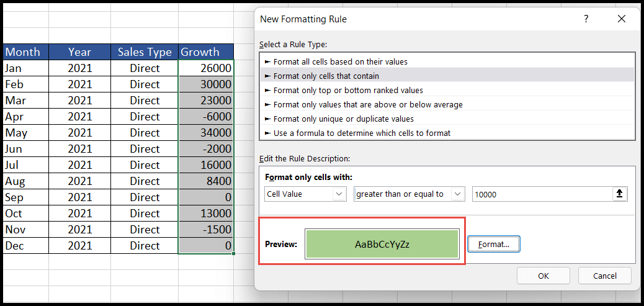Click the Help question mark icon

pyautogui.click(x=586, y=19)
